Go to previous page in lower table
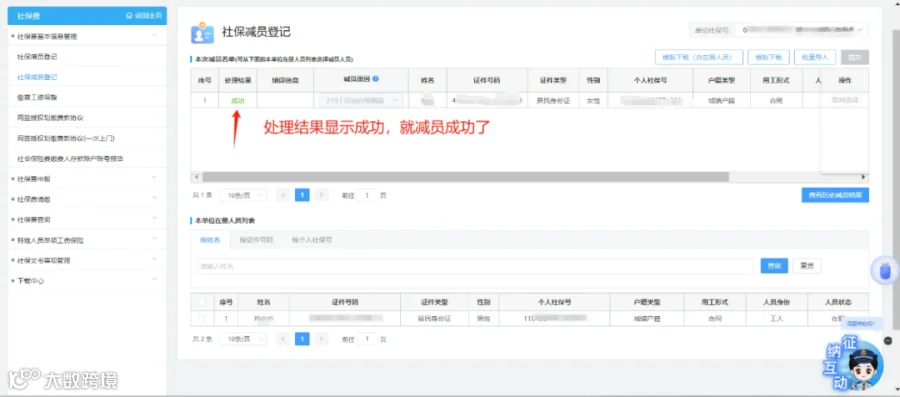This screenshot has height=397, width=900. coord(283,339)
